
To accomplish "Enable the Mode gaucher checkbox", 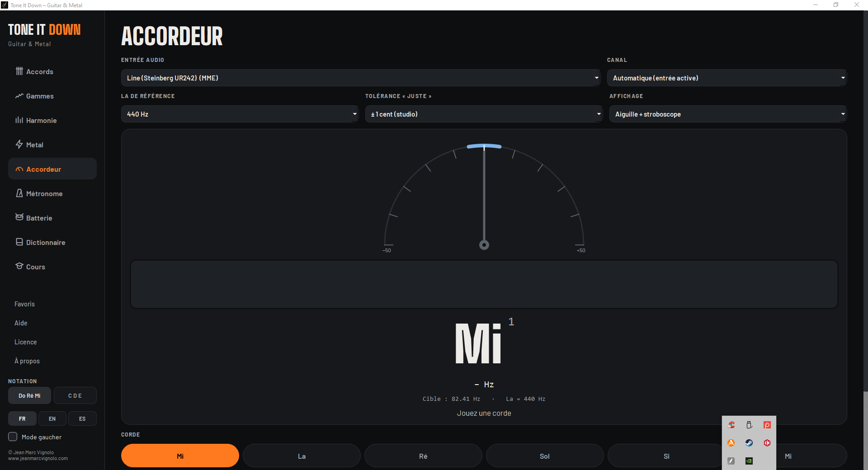I will 13,437.
